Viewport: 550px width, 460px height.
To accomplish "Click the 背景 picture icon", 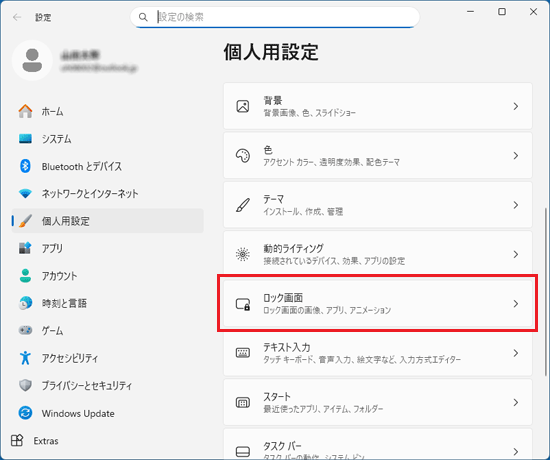I will tap(243, 106).
